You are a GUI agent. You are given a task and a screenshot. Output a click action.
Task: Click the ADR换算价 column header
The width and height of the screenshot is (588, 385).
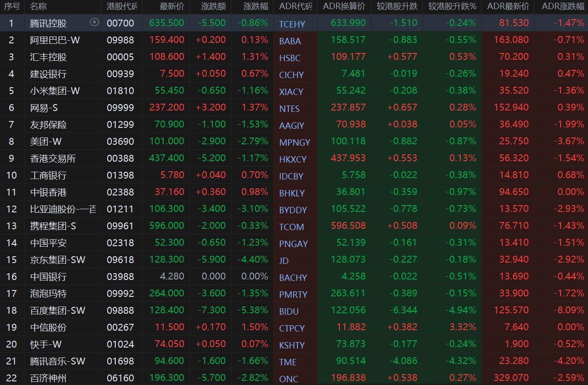344,6
